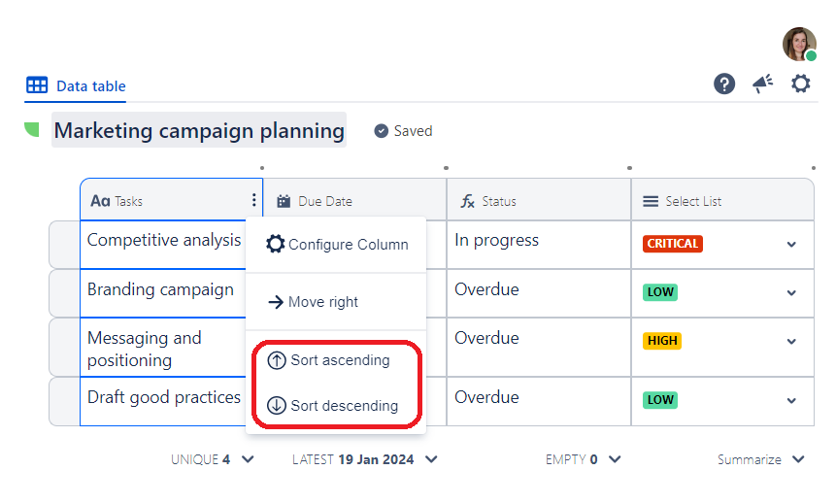The image size is (836, 504).
Task: Click the green leaf icon beside title
Action: coord(32,129)
